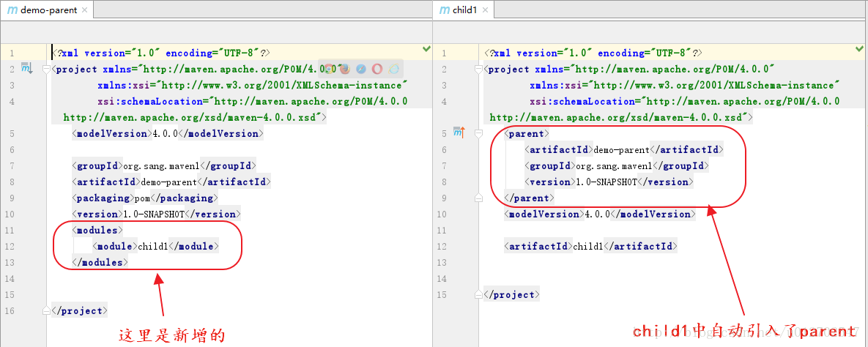
Task: Open pom in Safari browser icon
Action: point(361,69)
